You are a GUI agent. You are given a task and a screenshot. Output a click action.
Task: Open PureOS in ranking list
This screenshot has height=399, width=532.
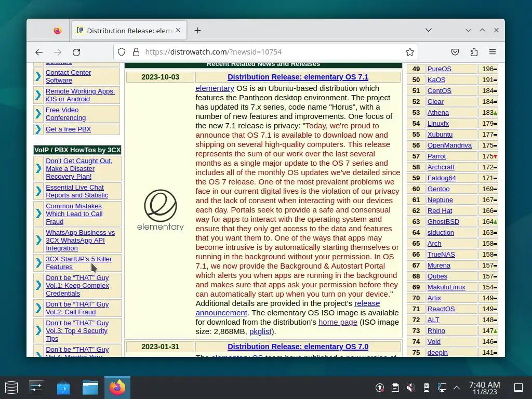point(440,69)
